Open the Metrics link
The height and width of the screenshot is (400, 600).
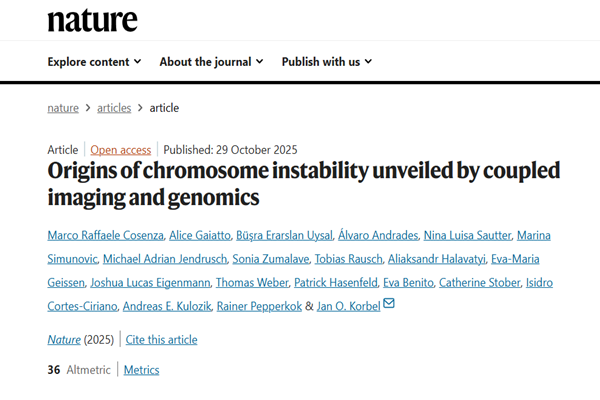coord(141,369)
